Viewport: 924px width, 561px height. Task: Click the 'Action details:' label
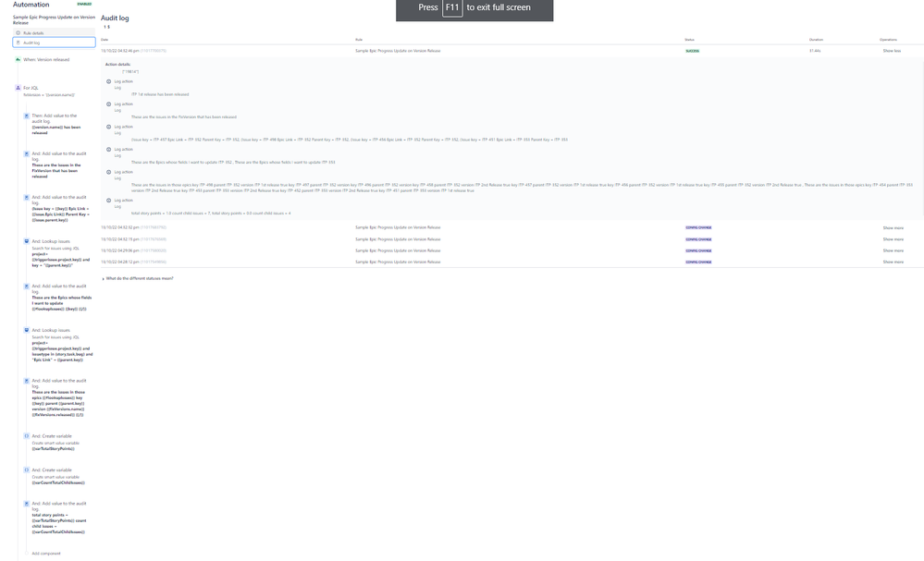[x=117, y=64]
